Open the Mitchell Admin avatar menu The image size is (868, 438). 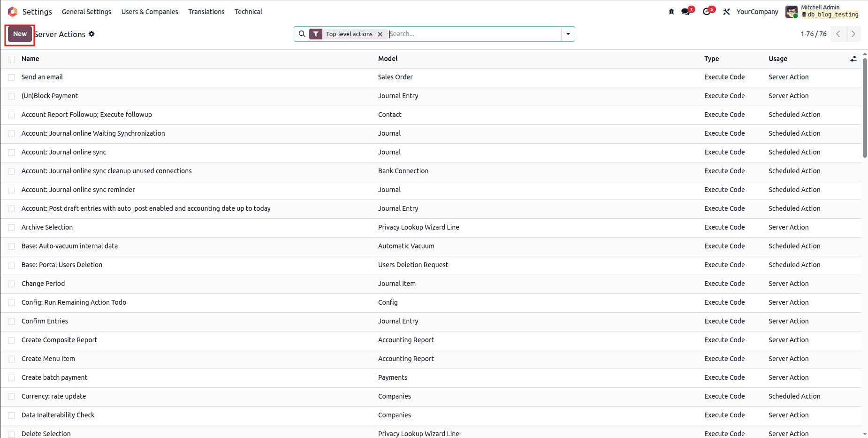click(792, 11)
